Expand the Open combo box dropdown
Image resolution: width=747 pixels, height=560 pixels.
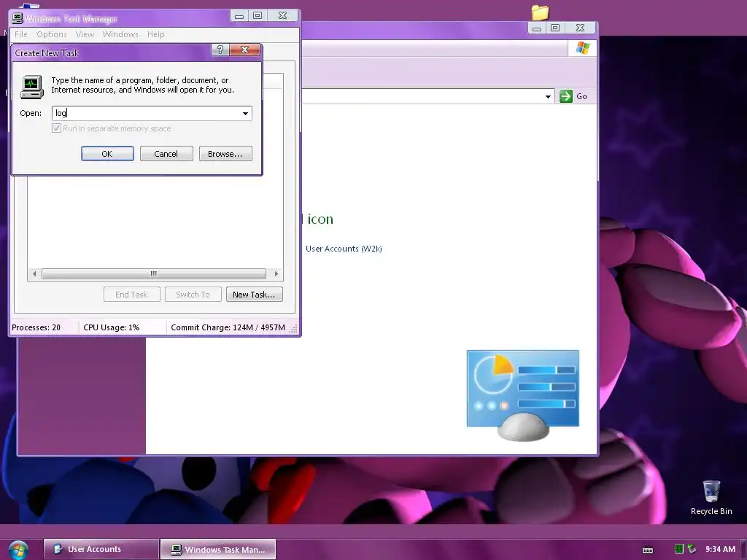pyautogui.click(x=245, y=113)
